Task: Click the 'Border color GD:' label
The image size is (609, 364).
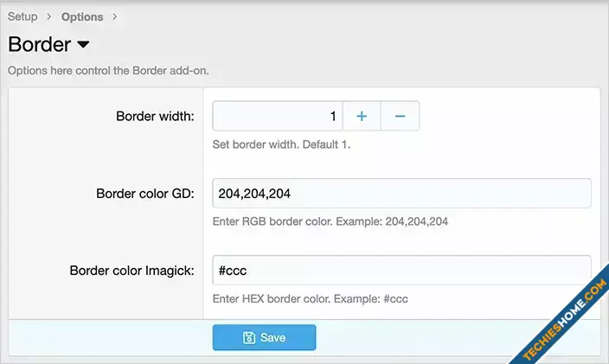Action: (x=145, y=194)
